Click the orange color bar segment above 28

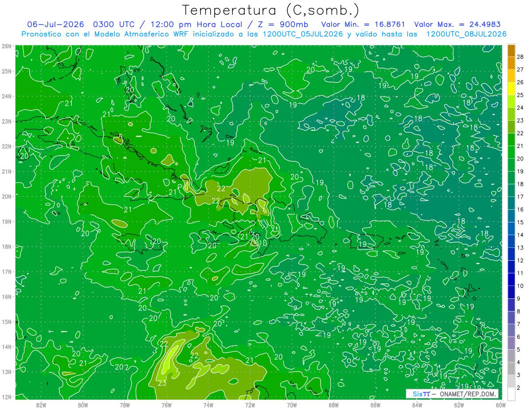(x=511, y=51)
